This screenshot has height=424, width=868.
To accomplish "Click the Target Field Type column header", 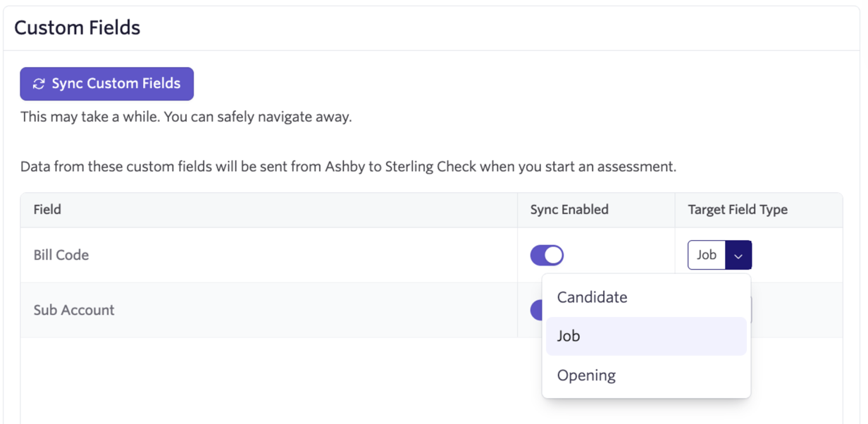I will pyautogui.click(x=738, y=210).
